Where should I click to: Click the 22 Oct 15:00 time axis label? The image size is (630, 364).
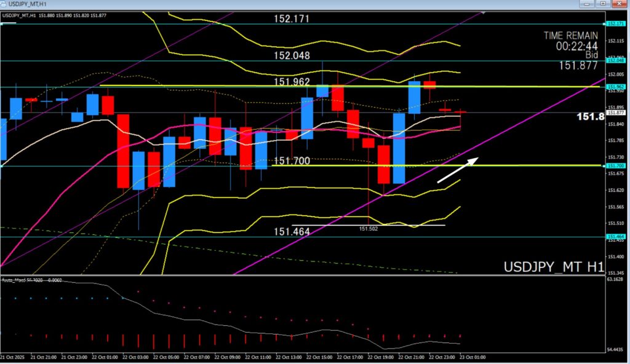pos(321,357)
